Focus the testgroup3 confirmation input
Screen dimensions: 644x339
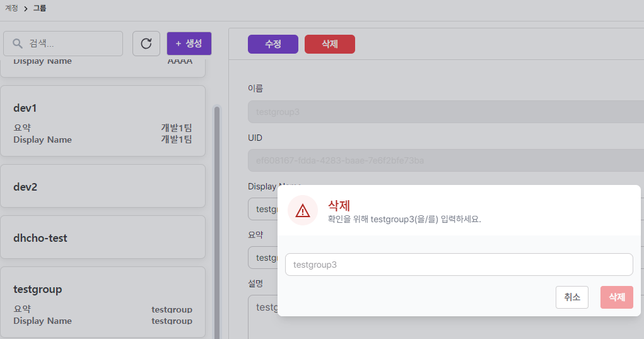click(x=459, y=265)
